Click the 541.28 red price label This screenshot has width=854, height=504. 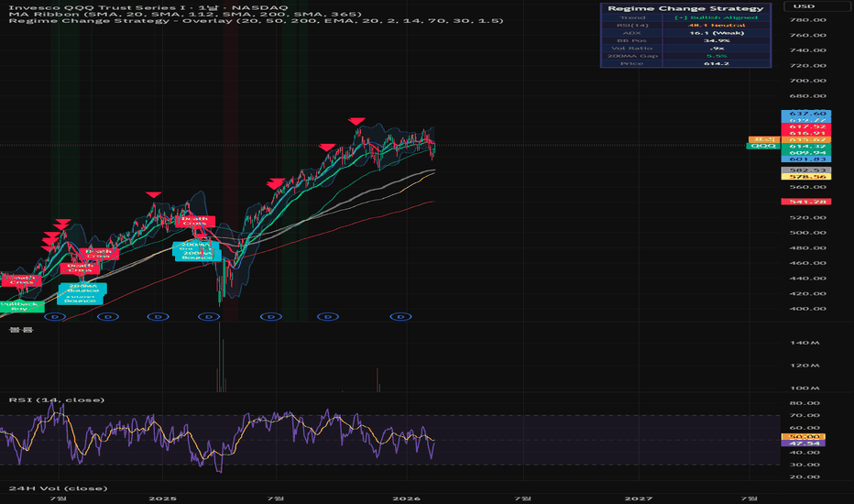click(x=806, y=202)
